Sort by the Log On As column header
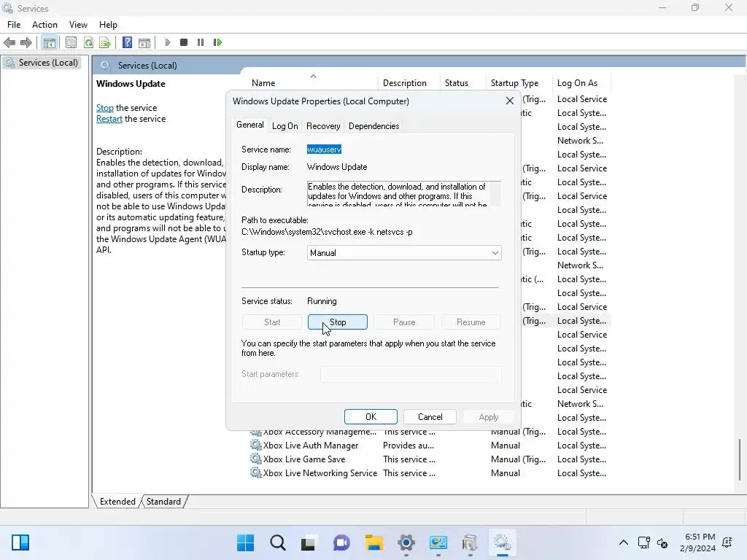747x560 pixels. pyautogui.click(x=581, y=83)
